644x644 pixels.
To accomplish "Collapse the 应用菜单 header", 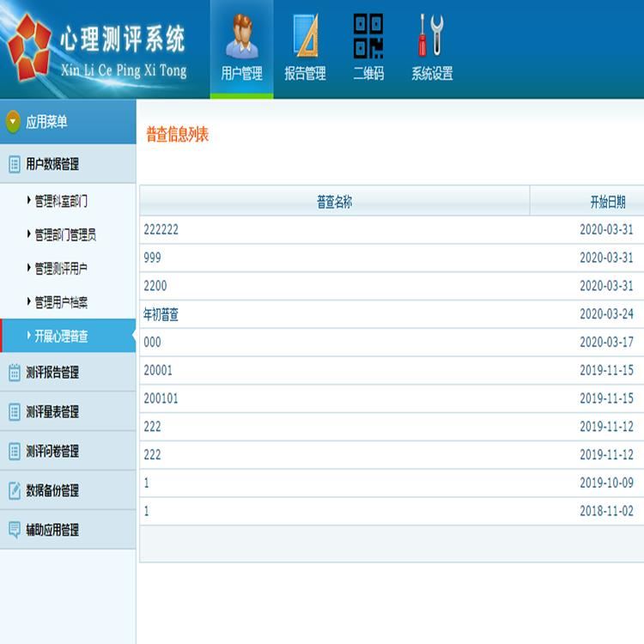I will 68,122.
